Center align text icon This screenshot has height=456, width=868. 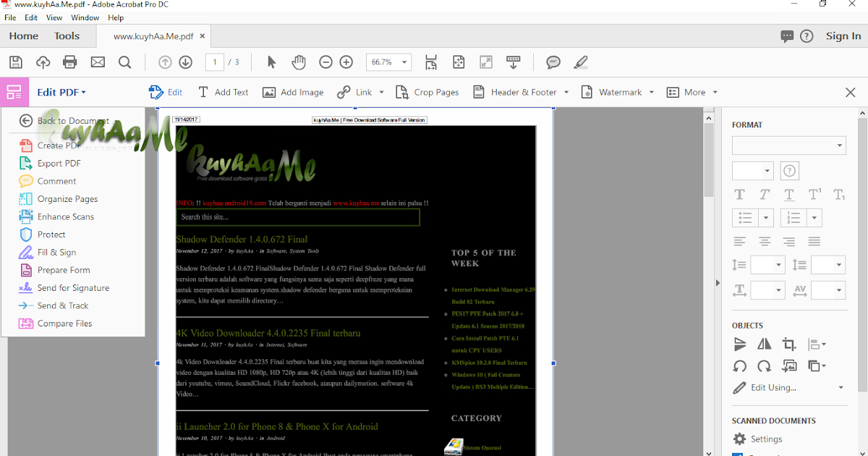pos(764,241)
